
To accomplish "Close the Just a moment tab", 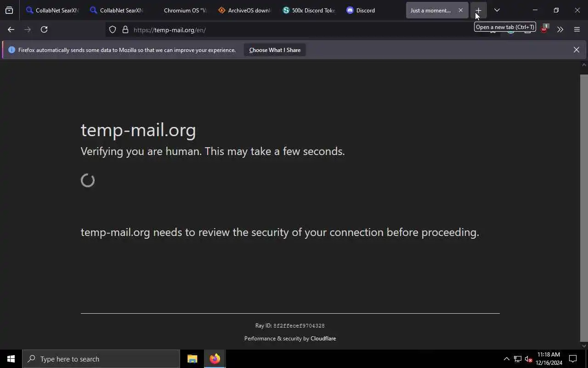I will [460, 10].
